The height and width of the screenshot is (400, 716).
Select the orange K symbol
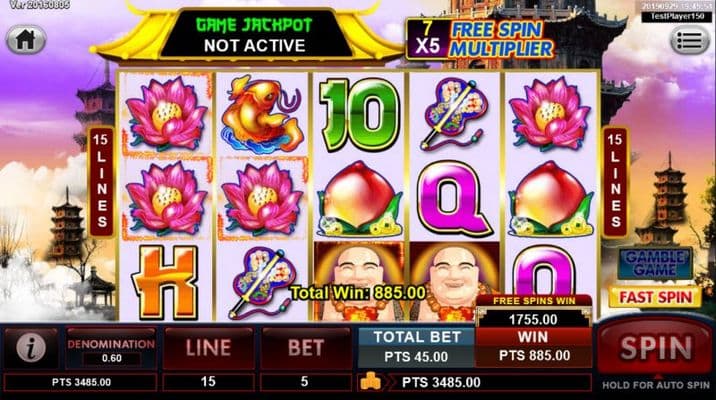[x=165, y=281]
